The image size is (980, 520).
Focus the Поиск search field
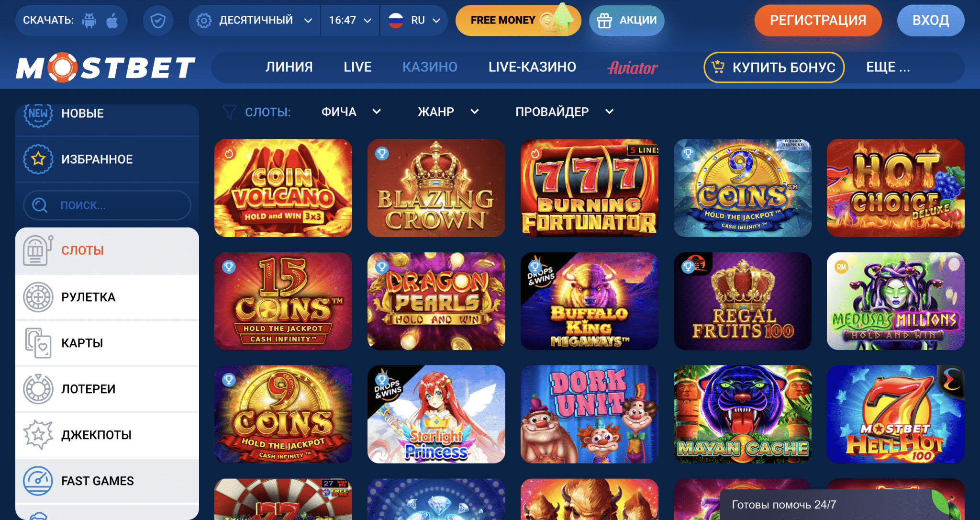click(107, 205)
